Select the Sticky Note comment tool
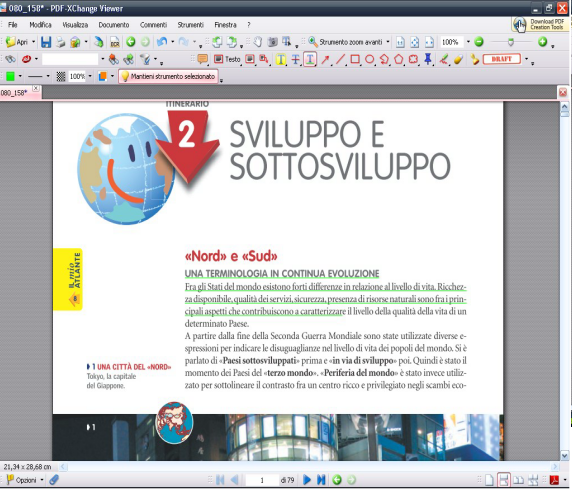Screen dimensions: 572x489 [x=202, y=59]
